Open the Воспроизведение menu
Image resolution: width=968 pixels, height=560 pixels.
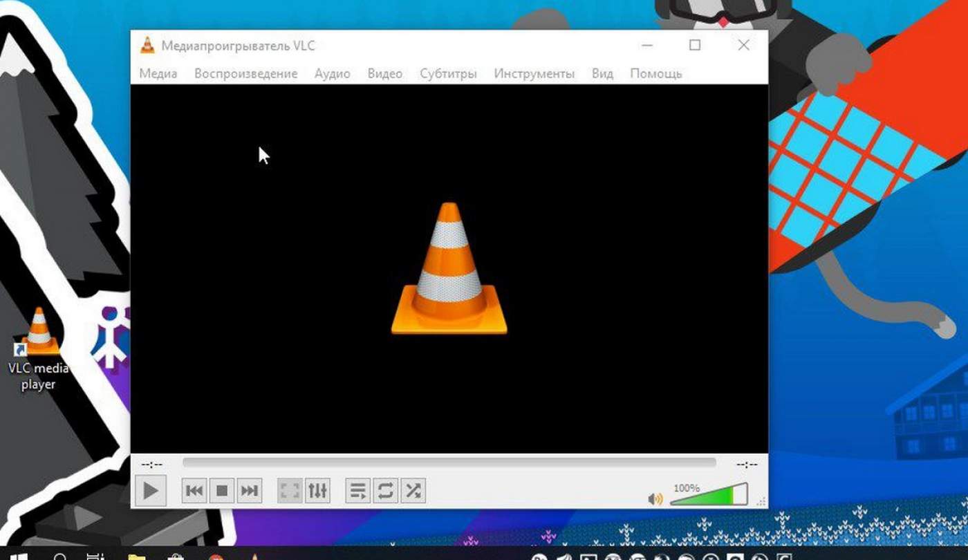[245, 73]
